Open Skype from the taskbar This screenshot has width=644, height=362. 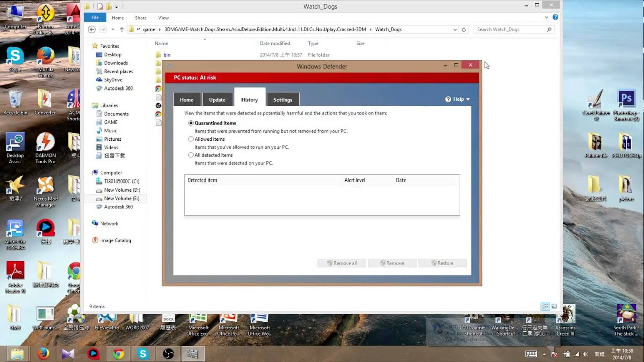click(x=143, y=354)
